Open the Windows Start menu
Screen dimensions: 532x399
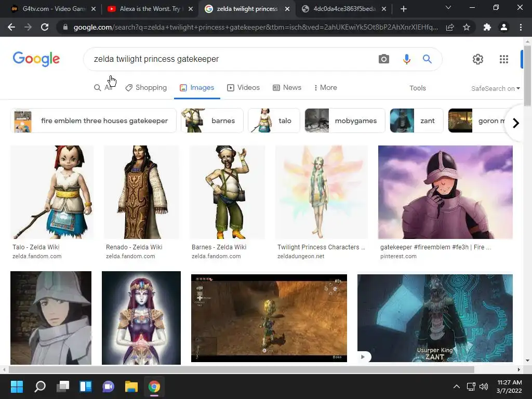point(17,387)
